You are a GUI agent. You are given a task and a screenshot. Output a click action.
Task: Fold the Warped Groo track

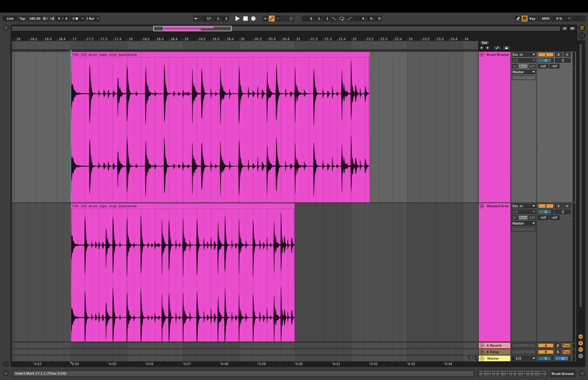tap(482, 206)
